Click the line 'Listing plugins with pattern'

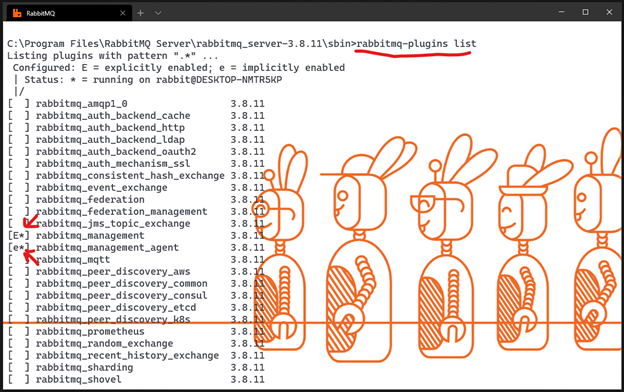tap(113, 56)
